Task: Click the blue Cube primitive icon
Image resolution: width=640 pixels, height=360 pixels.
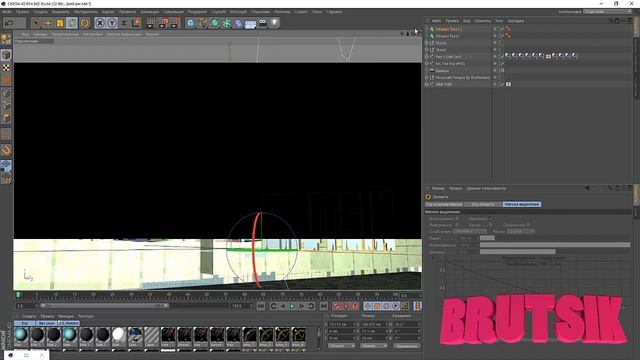Action: point(191,23)
